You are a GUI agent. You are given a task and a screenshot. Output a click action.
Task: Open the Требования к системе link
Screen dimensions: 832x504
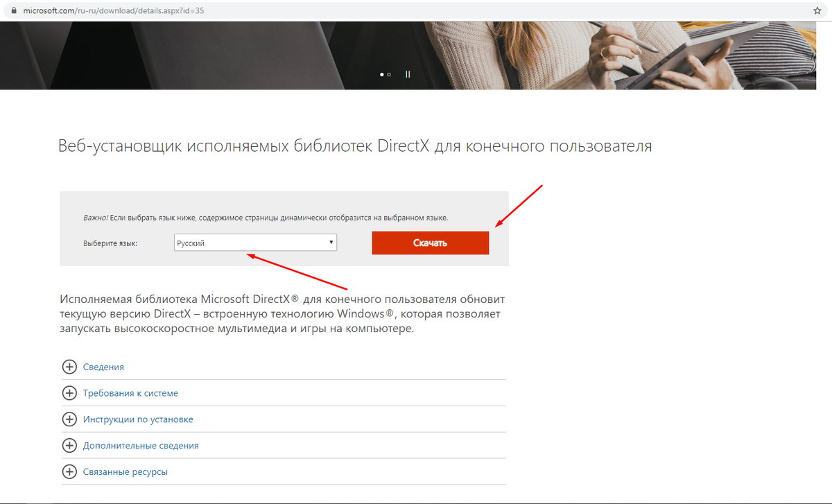[130, 393]
